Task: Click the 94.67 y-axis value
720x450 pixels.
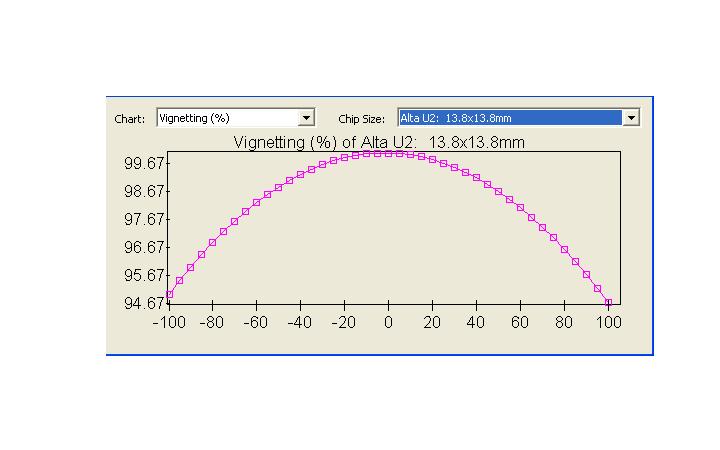Action: pyautogui.click(x=144, y=304)
